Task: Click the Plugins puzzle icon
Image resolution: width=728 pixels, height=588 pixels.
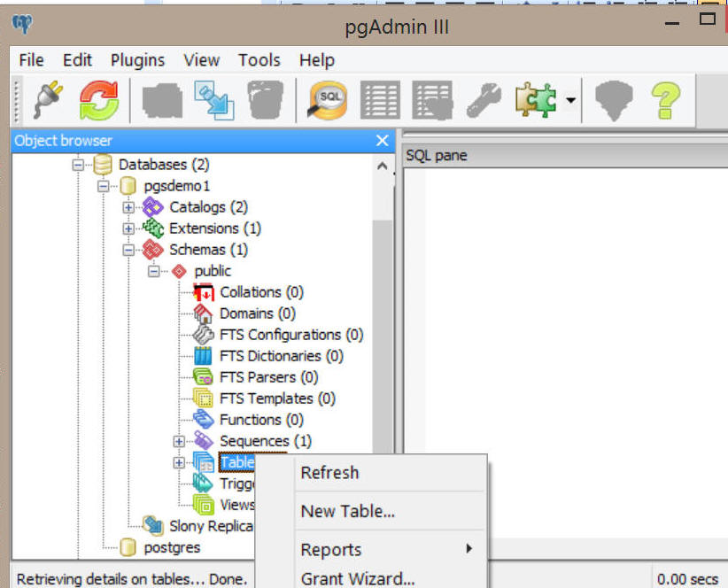Action: [x=535, y=100]
